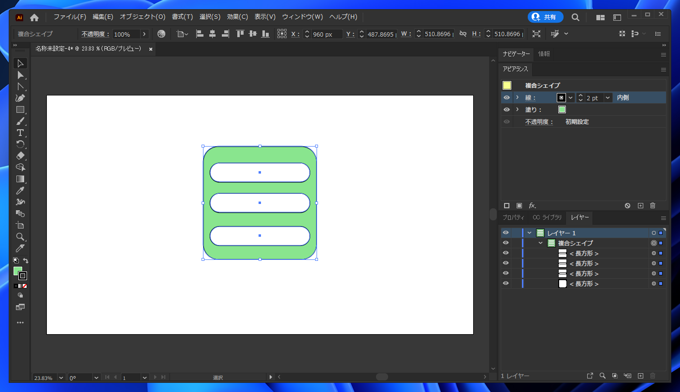
Task: Click the 内側 stroke alignment text
Action: pyautogui.click(x=623, y=98)
